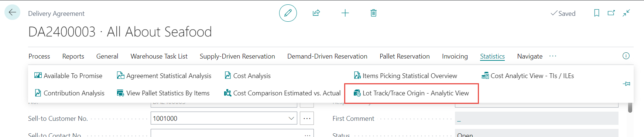
Task: Open the Statistics tab
Action: point(492,56)
